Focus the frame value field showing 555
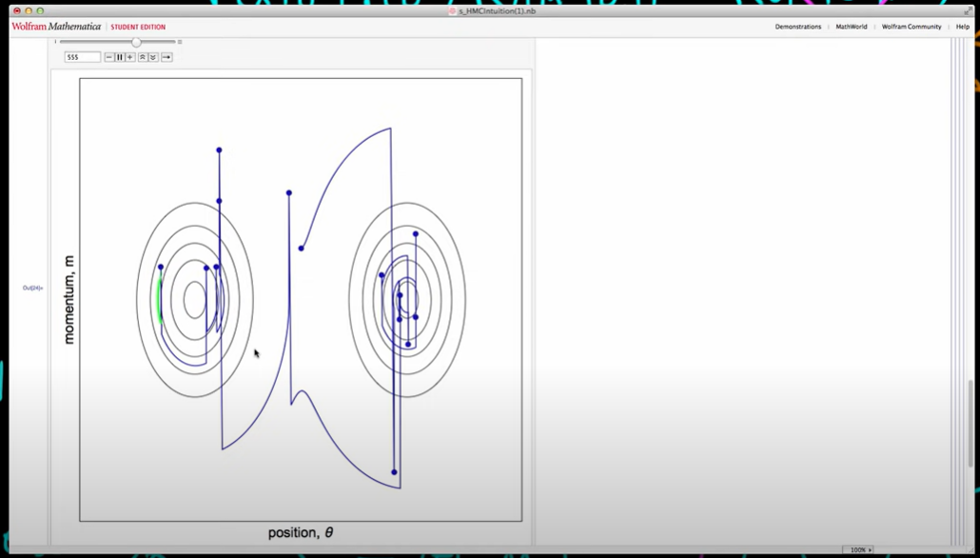The image size is (980, 558). pyautogui.click(x=82, y=57)
